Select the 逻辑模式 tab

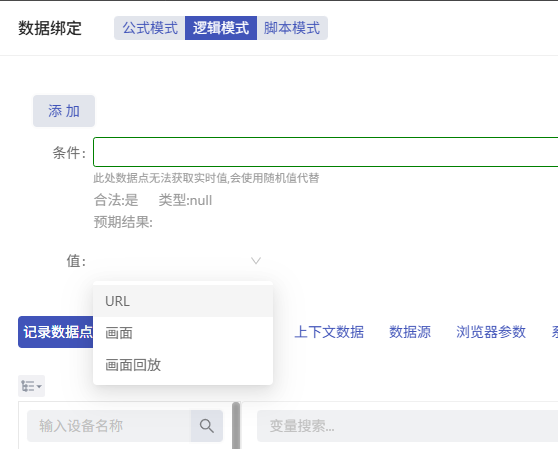[x=221, y=28]
